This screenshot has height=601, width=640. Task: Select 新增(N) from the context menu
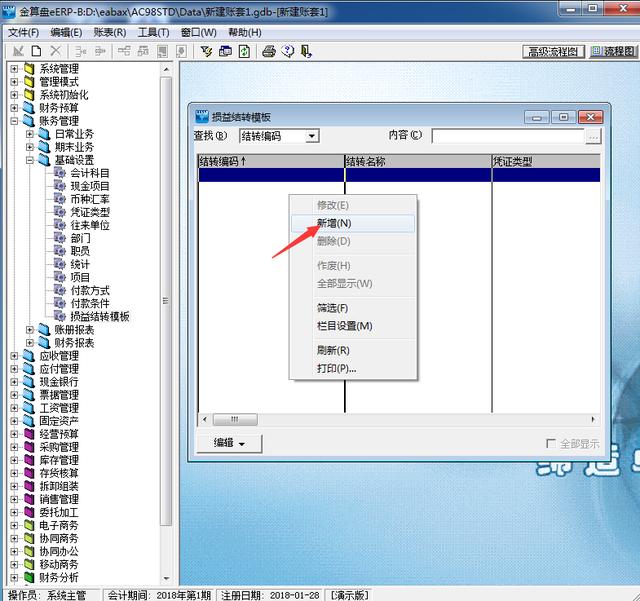coord(334,223)
